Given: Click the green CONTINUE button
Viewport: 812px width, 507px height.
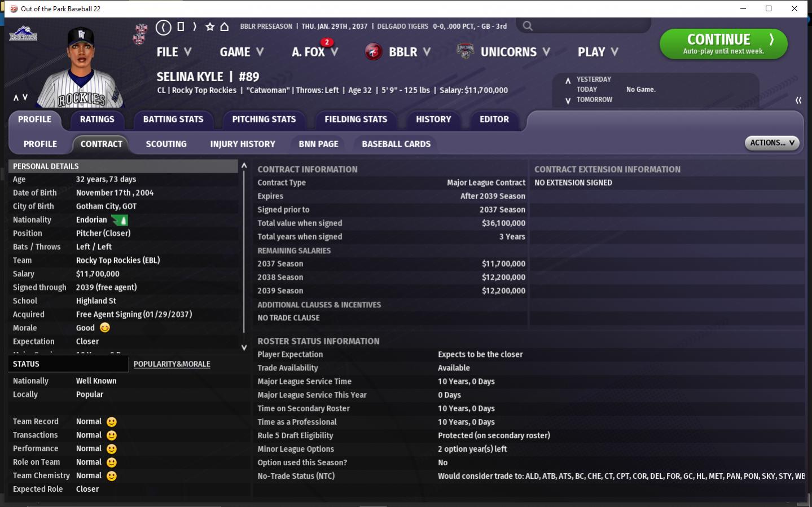Looking at the screenshot, I should coord(723,44).
